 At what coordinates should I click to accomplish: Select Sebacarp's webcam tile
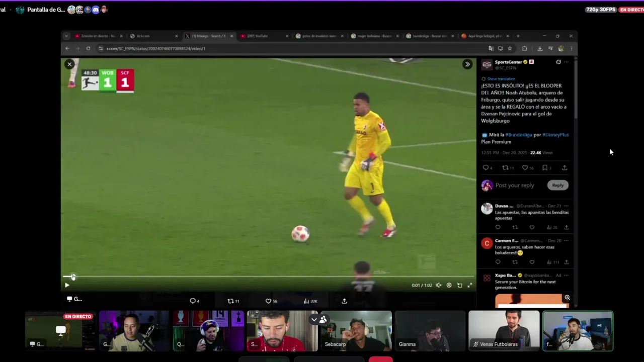click(356, 331)
